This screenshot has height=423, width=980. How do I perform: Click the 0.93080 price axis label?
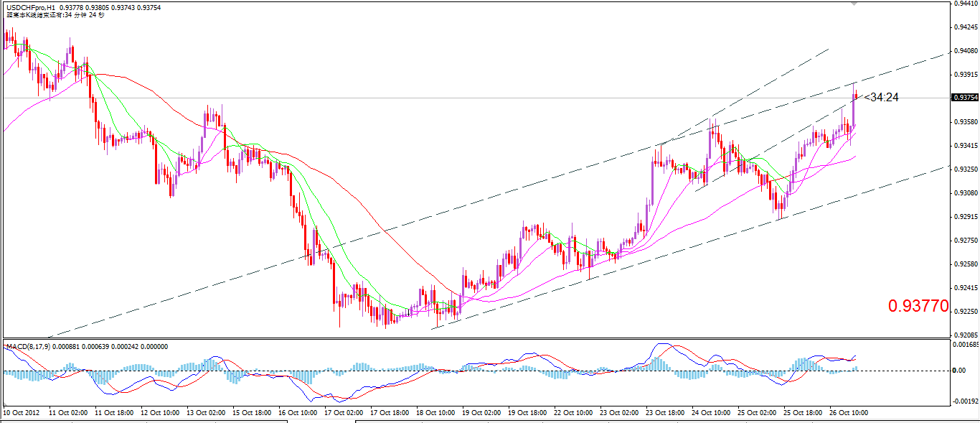(x=965, y=193)
